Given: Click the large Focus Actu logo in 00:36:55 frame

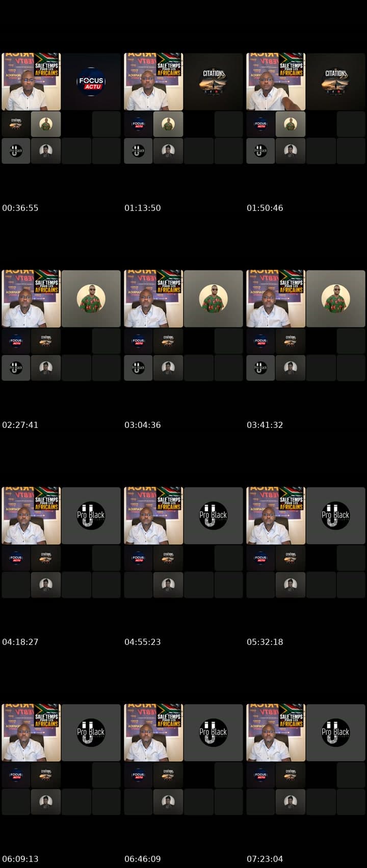Looking at the screenshot, I should 91,82.
